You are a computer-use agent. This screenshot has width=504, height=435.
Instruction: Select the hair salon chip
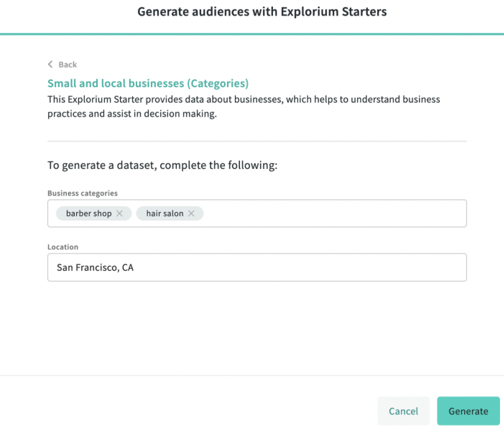(x=164, y=213)
